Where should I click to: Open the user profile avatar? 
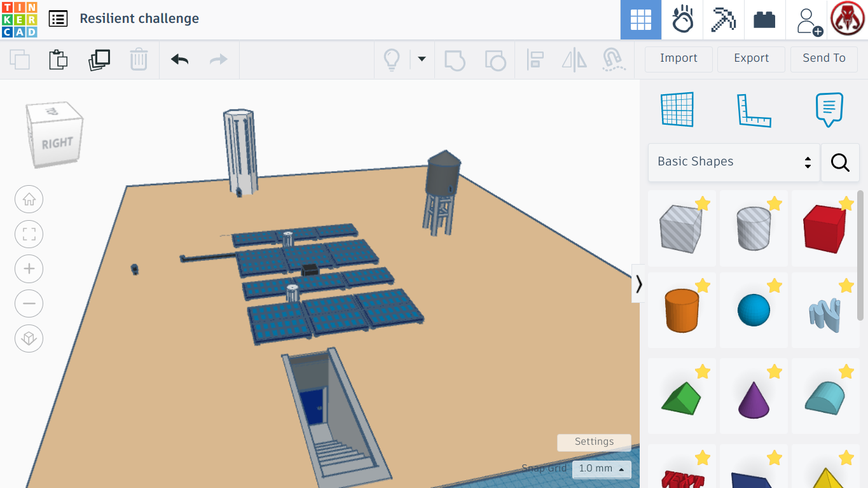coord(847,19)
